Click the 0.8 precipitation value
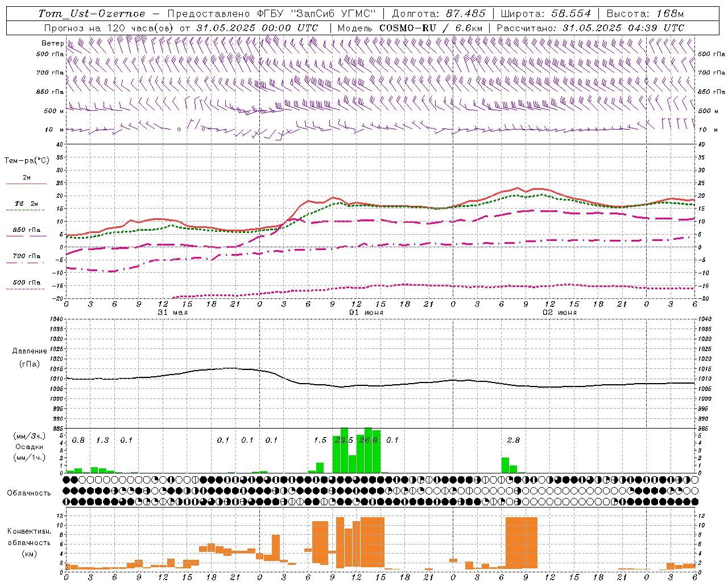 point(78,440)
